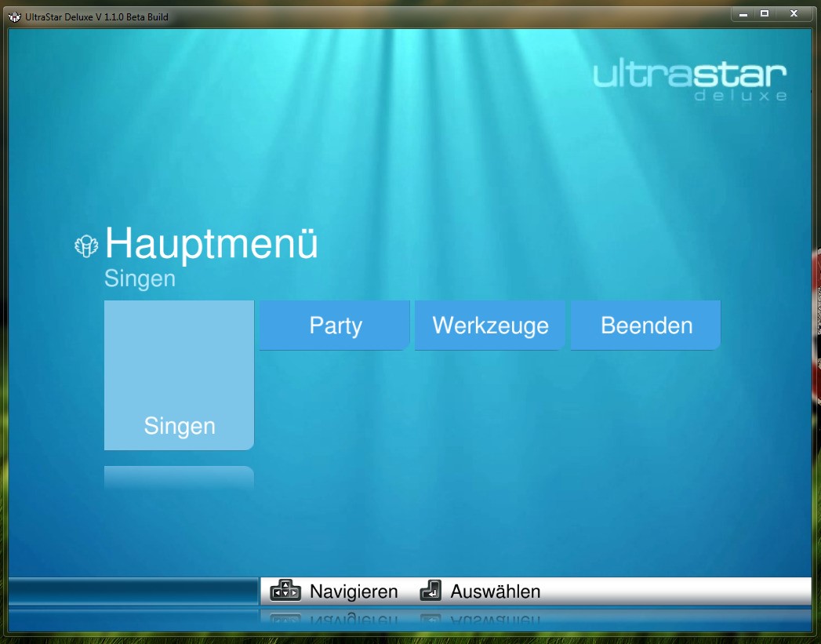Click Beenden to quit the game
The height and width of the screenshot is (644, 821).
pyautogui.click(x=645, y=326)
